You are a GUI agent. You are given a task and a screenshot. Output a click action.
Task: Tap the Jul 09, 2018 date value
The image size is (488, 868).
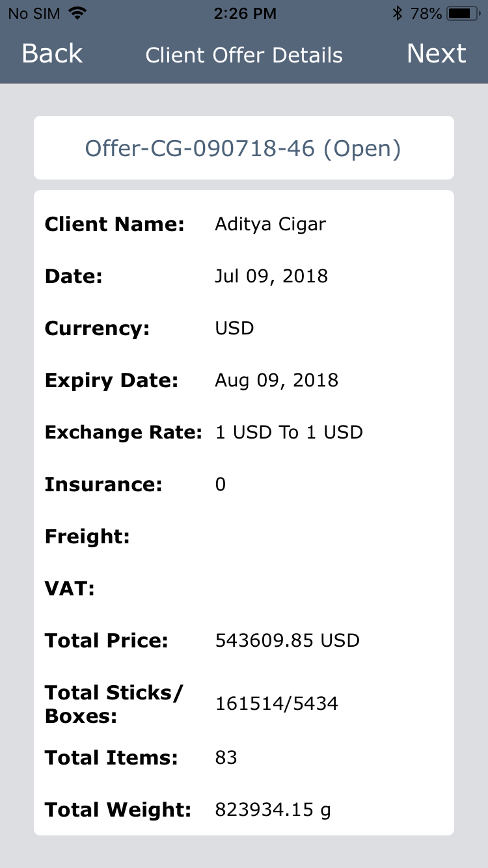pos(271,276)
